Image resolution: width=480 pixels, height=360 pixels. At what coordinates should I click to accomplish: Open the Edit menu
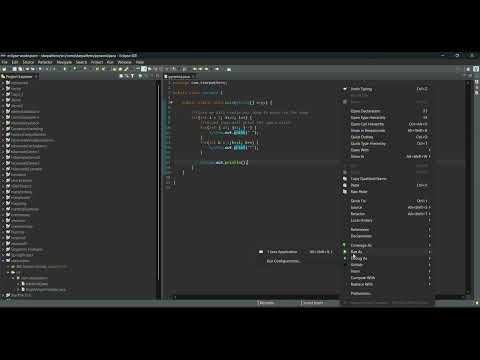click(15, 62)
